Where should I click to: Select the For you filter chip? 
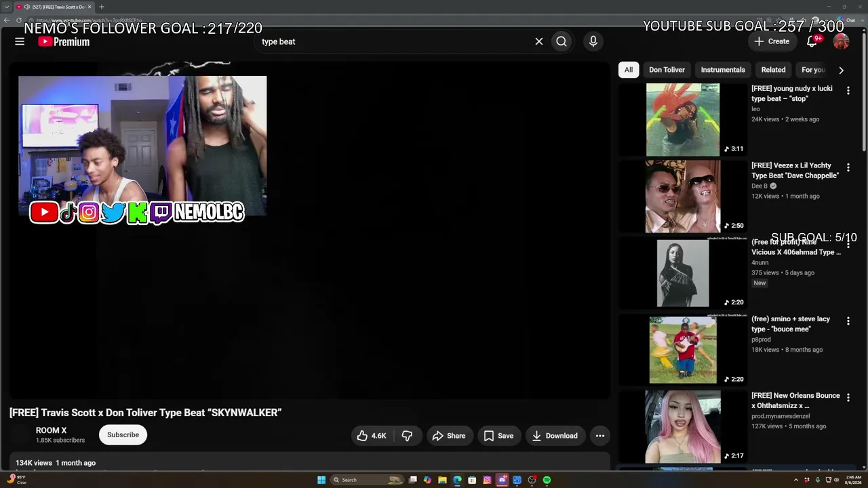(x=813, y=70)
